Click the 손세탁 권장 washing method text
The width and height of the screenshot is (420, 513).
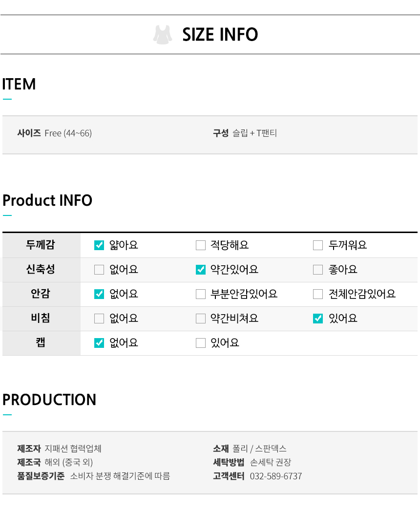(271, 462)
